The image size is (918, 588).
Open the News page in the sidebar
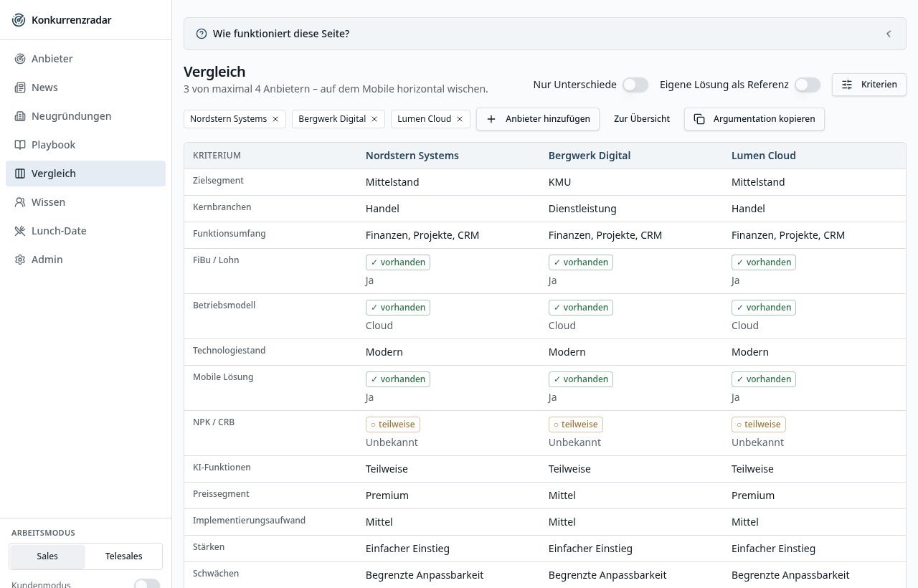(85, 87)
